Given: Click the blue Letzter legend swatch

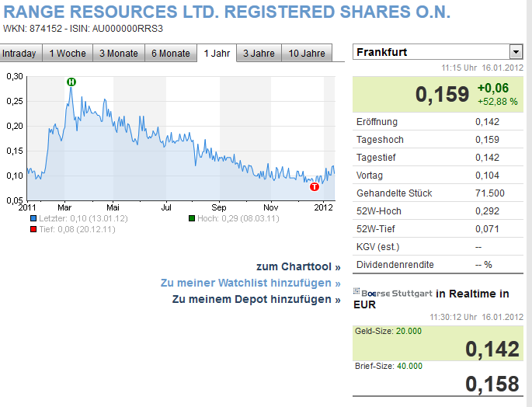Looking at the screenshot, I should pos(33,218).
